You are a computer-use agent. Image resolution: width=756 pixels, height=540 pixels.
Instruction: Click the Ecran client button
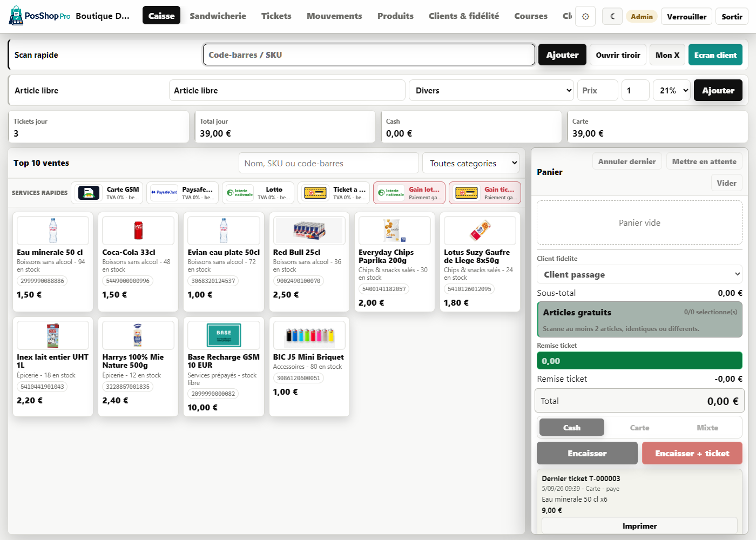pyautogui.click(x=715, y=55)
